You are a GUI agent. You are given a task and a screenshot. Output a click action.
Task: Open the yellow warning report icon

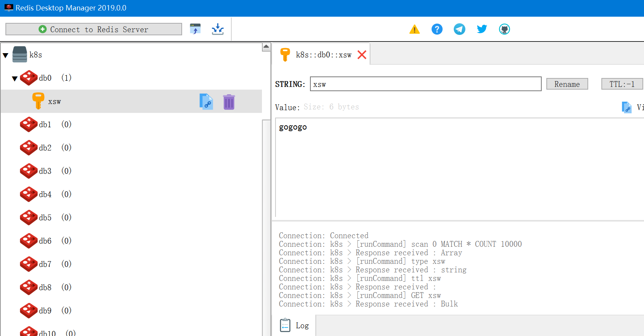[415, 29]
